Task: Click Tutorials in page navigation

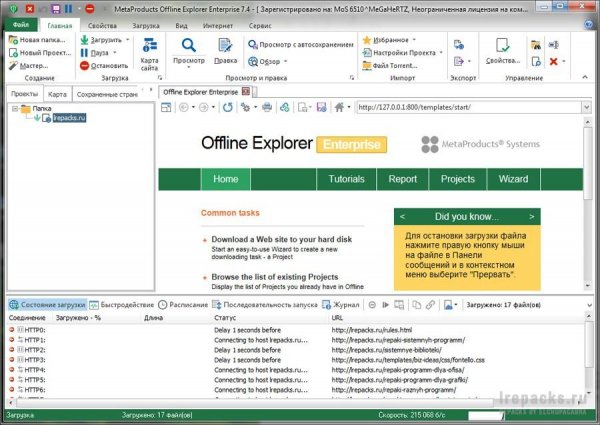Action: click(x=346, y=179)
